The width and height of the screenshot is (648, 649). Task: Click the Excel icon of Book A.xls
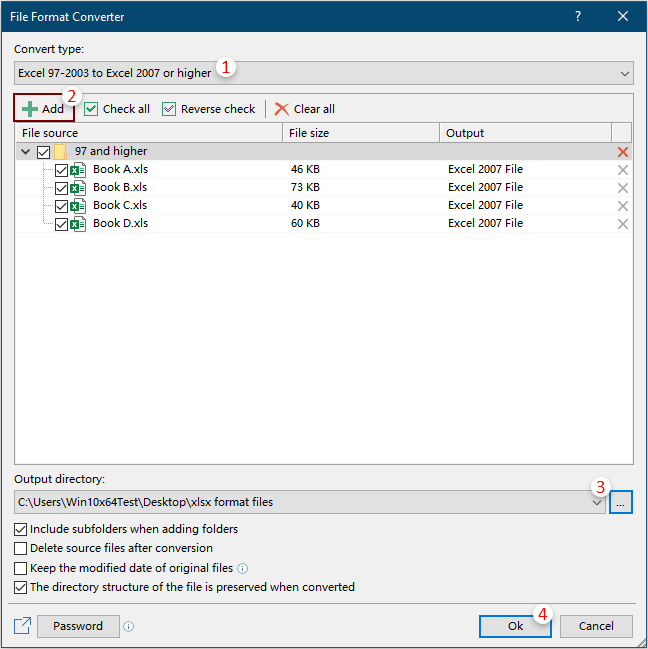point(78,170)
